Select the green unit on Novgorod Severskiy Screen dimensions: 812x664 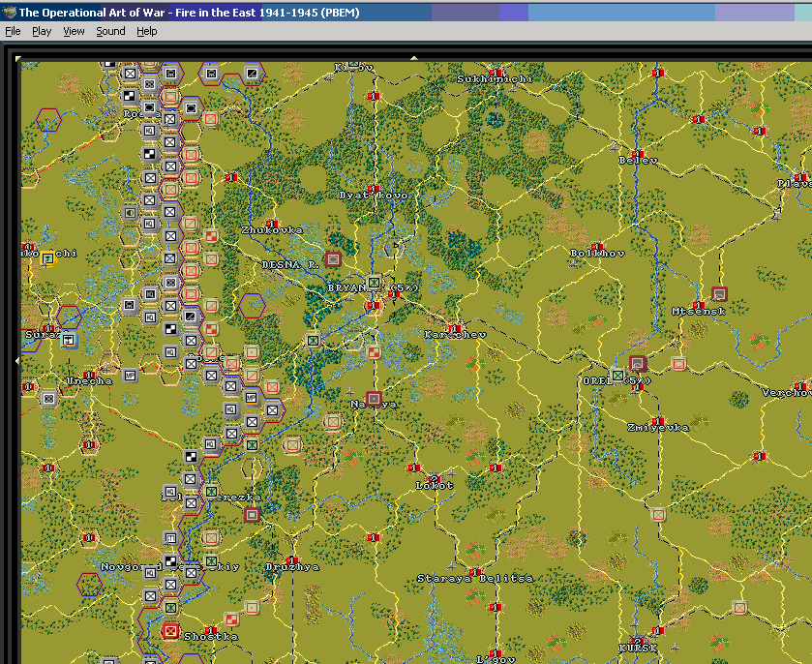click(x=211, y=561)
